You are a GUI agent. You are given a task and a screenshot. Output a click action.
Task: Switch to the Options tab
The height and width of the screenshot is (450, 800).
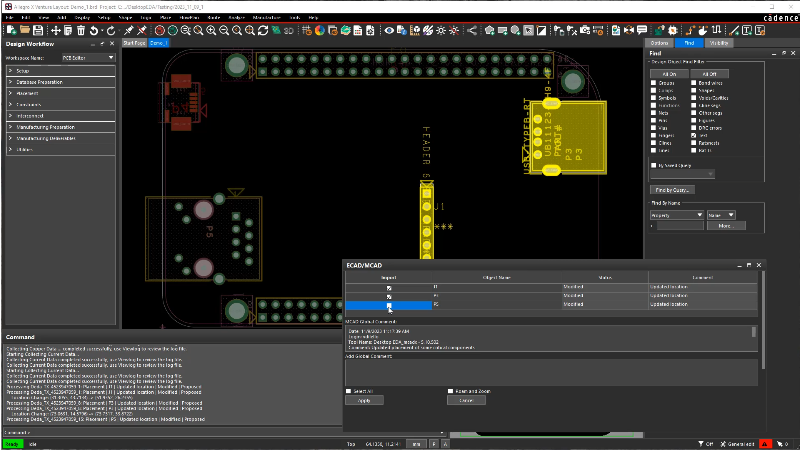coord(659,43)
